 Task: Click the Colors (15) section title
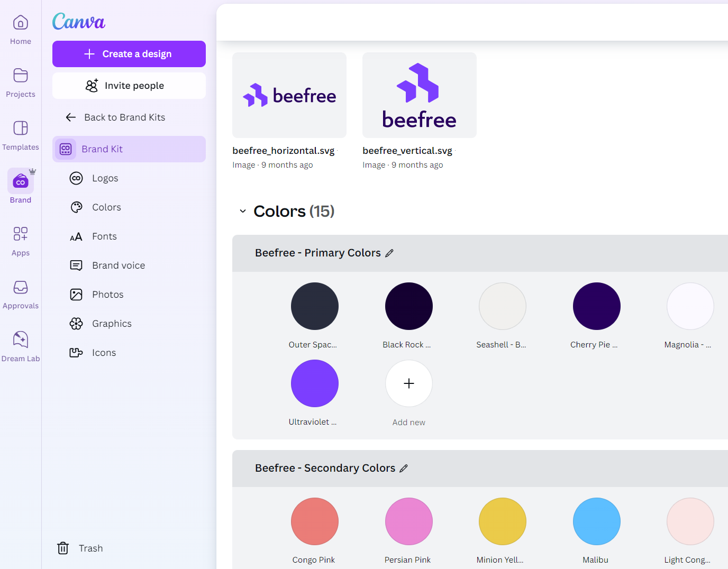click(294, 211)
